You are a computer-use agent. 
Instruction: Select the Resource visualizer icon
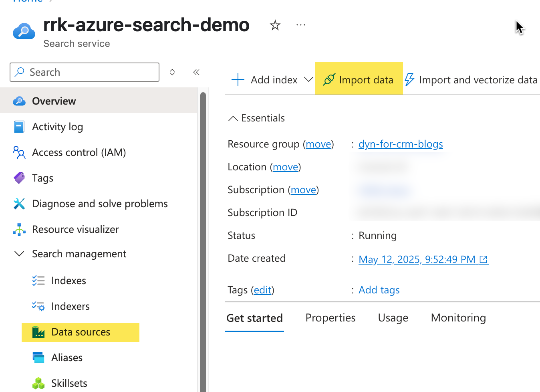pyautogui.click(x=19, y=229)
